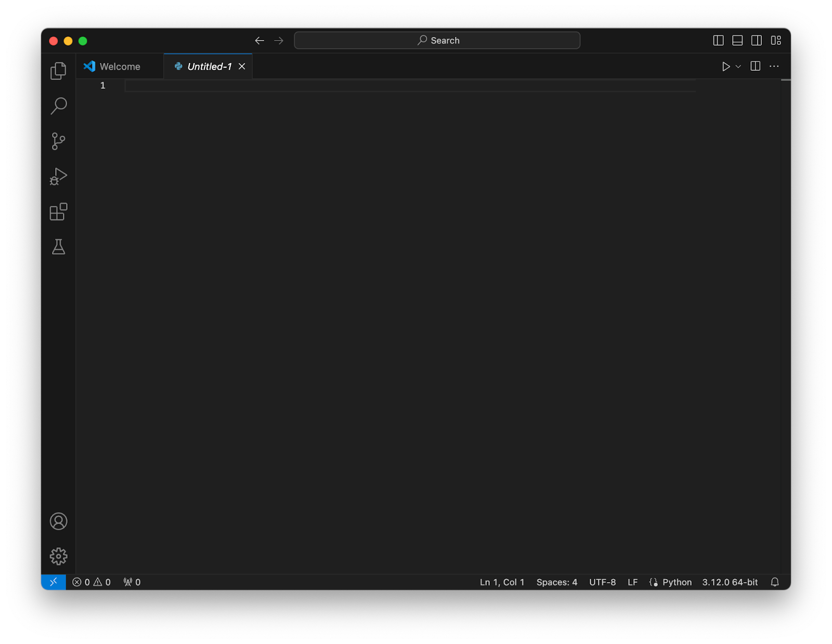This screenshot has height=644, width=832.
Task: Change indentation via Spaces: 4
Action: tap(557, 582)
